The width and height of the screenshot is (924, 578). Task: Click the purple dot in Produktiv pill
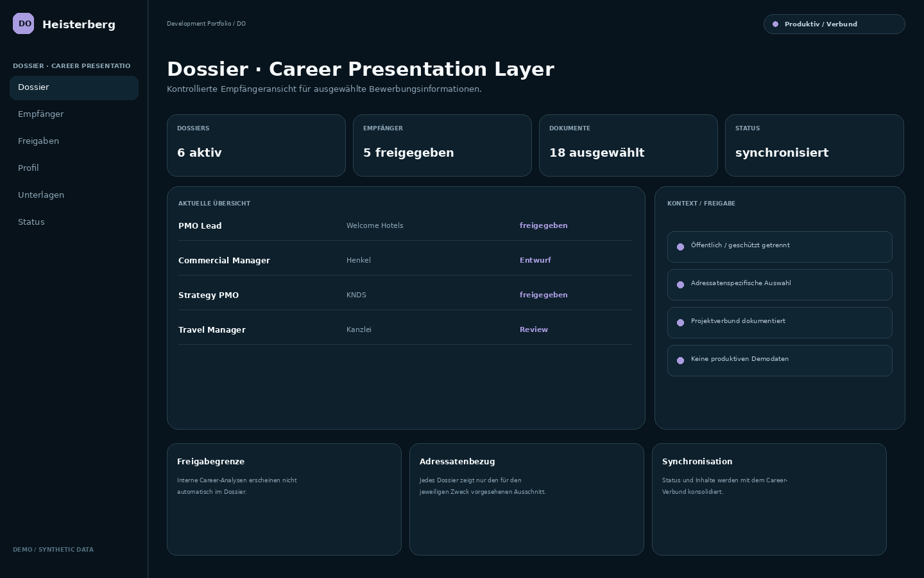(775, 24)
